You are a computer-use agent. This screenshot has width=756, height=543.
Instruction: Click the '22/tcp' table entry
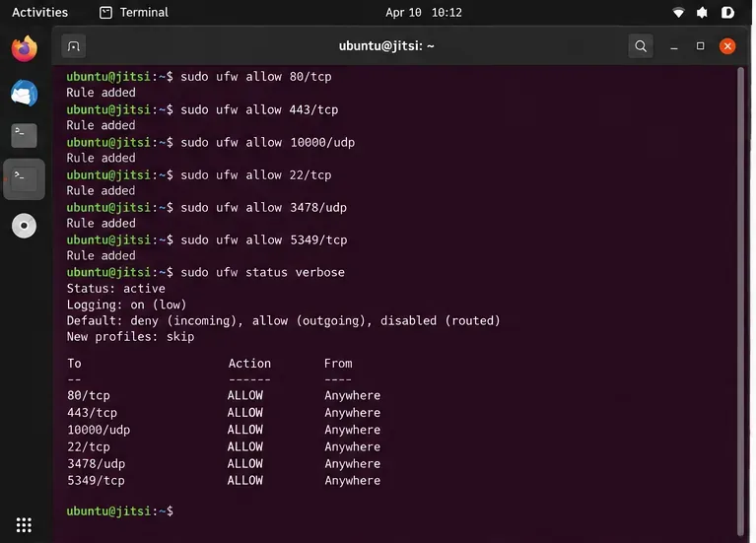[89, 447]
